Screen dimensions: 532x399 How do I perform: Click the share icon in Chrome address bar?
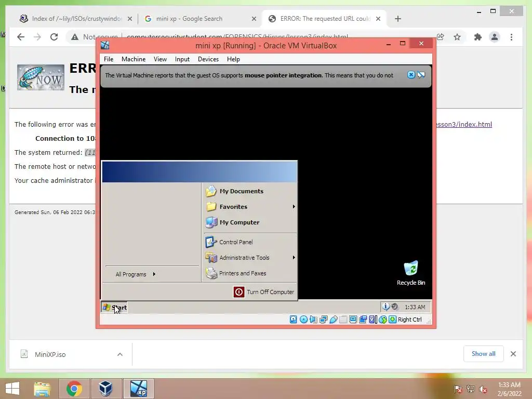(x=441, y=37)
